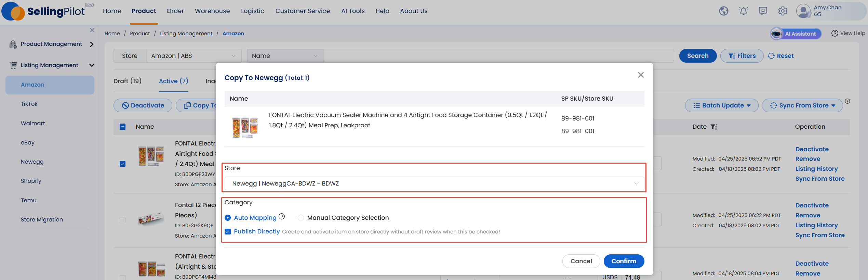Click the Deactivate toolbar button
The width and height of the screenshot is (868, 280).
point(143,105)
